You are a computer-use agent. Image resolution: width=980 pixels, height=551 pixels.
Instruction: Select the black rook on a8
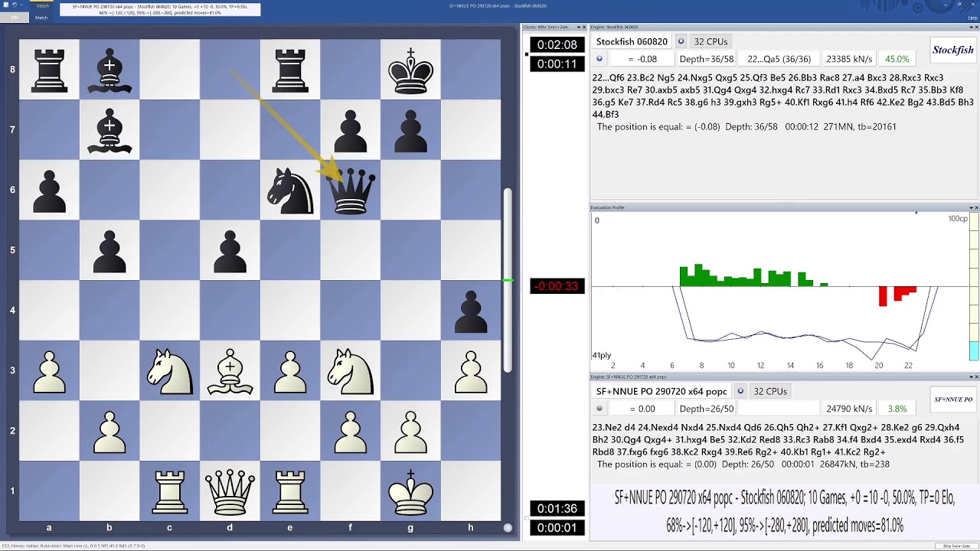pyautogui.click(x=49, y=71)
